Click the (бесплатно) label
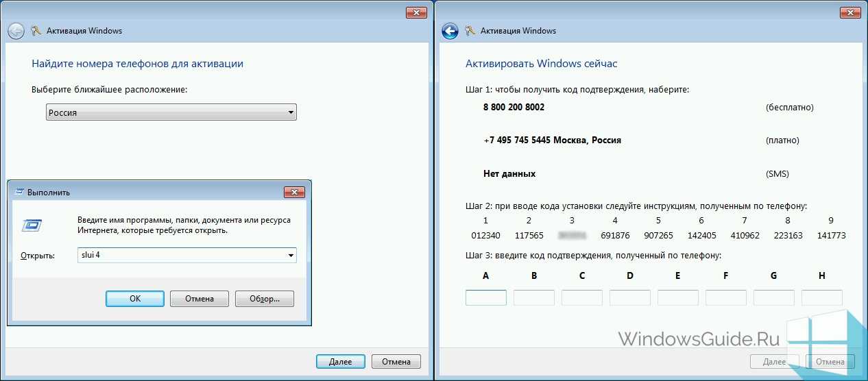 click(789, 108)
